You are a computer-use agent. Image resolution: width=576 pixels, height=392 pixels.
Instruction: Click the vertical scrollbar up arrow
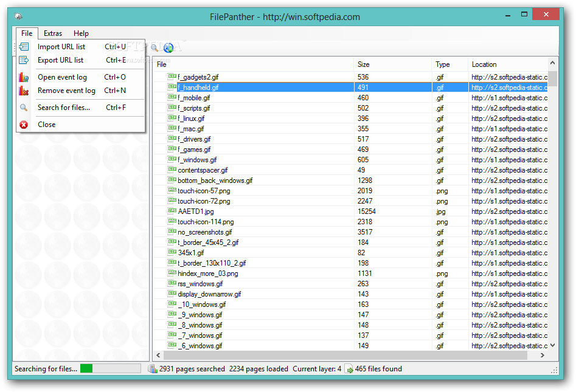[552, 63]
